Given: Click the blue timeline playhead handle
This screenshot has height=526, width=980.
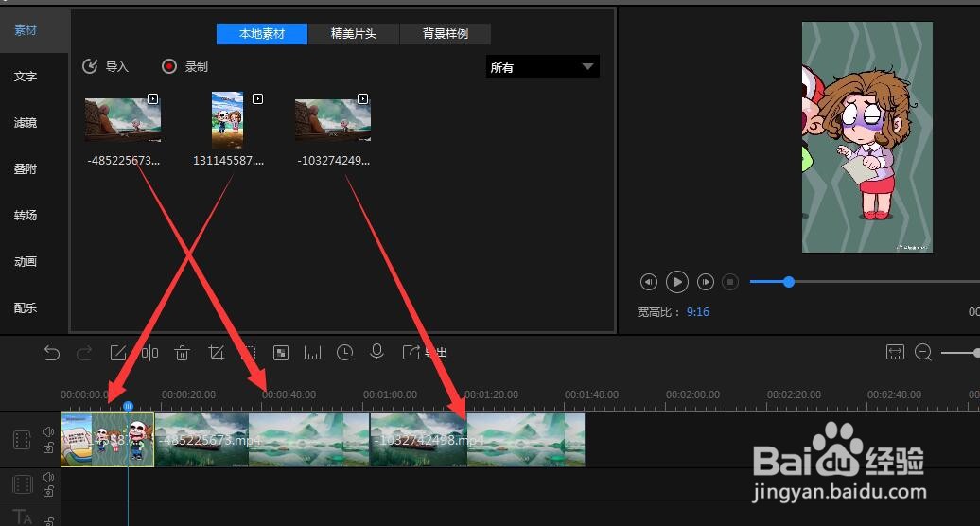Looking at the screenshot, I should [x=128, y=406].
